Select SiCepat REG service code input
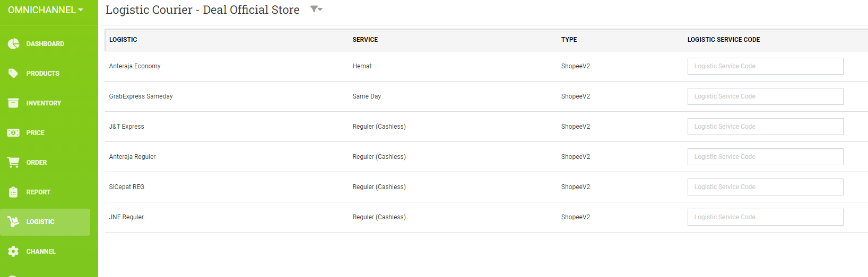 click(765, 187)
